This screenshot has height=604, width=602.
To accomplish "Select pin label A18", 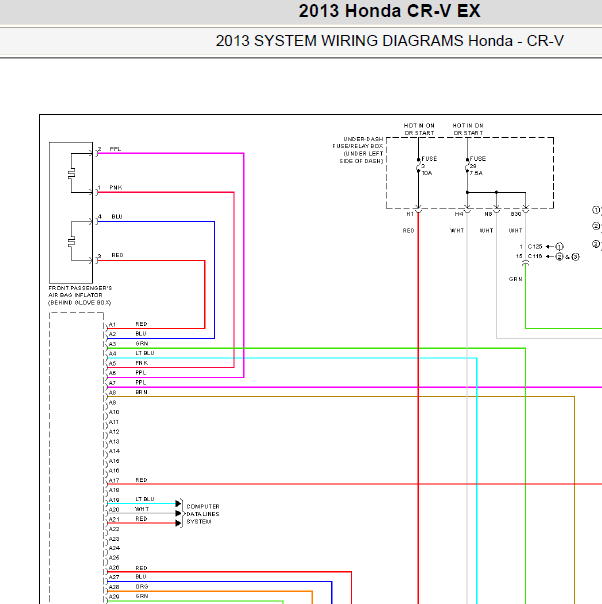I will click(x=114, y=490).
